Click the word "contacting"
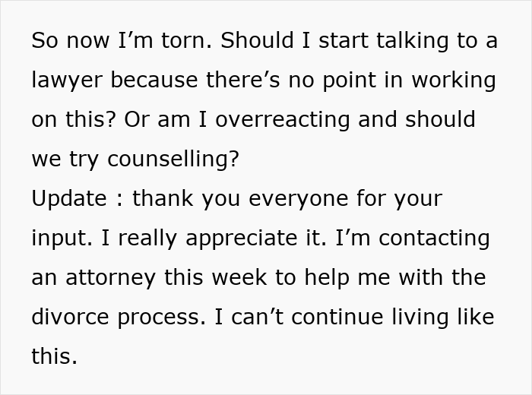This screenshot has height=395, width=532. 434,239
